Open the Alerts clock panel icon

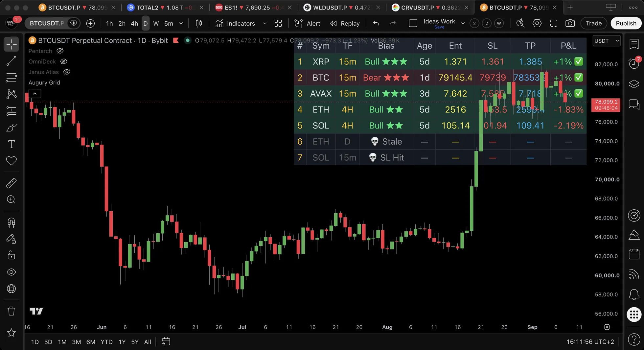634,63
